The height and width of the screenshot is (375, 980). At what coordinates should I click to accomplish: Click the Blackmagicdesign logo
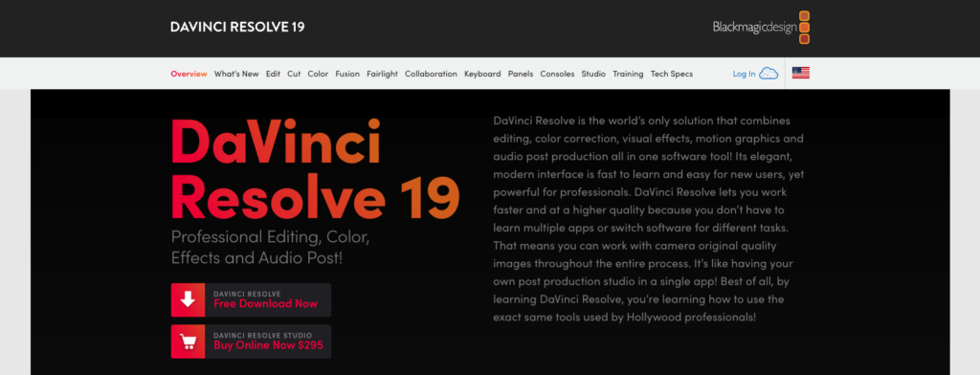coord(761,28)
